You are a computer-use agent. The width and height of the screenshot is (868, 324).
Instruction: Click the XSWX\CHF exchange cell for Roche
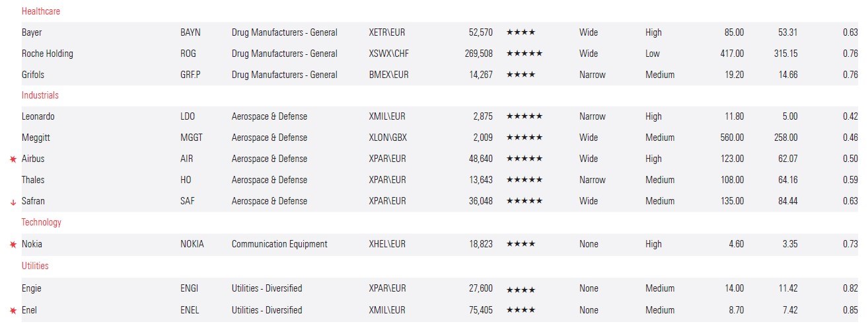(389, 54)
